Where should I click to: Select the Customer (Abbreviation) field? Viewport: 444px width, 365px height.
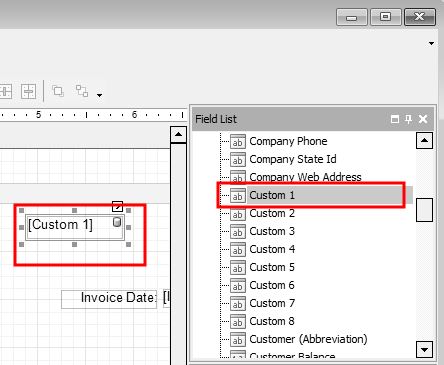[x=308, y=339]
